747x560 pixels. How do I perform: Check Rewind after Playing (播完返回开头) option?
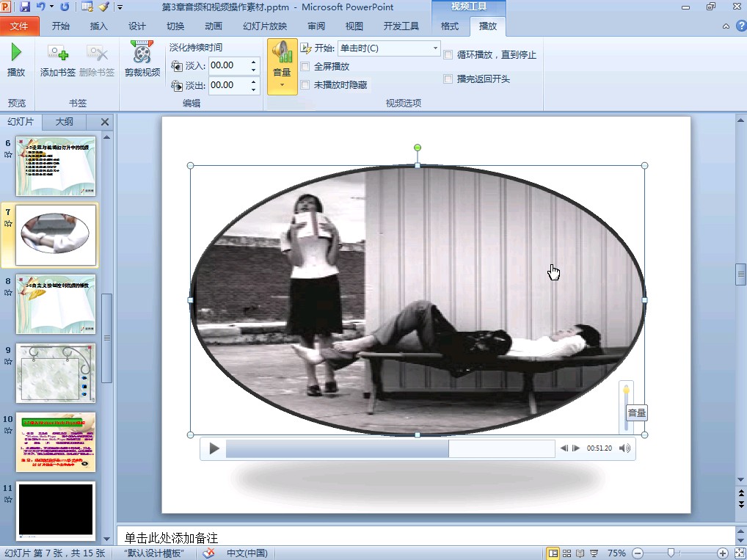448,79
